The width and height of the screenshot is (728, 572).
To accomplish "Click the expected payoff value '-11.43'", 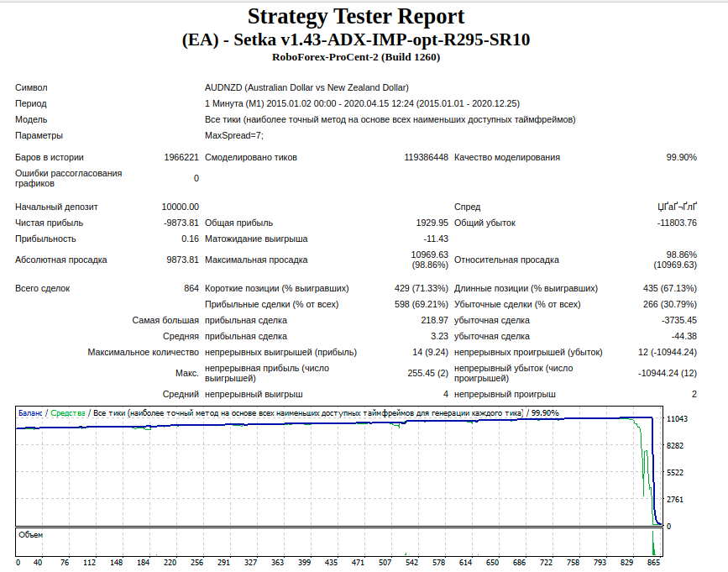I will pos(436,239).
